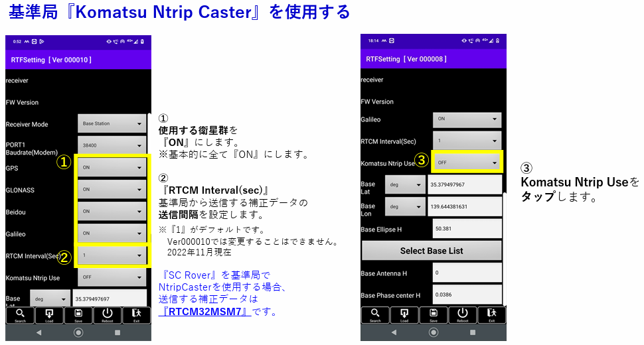Open Base Lat deg dropdown on right phone
Image resolution: width=644 pixels, height=345 pixels.
click(x=405, y=184)
